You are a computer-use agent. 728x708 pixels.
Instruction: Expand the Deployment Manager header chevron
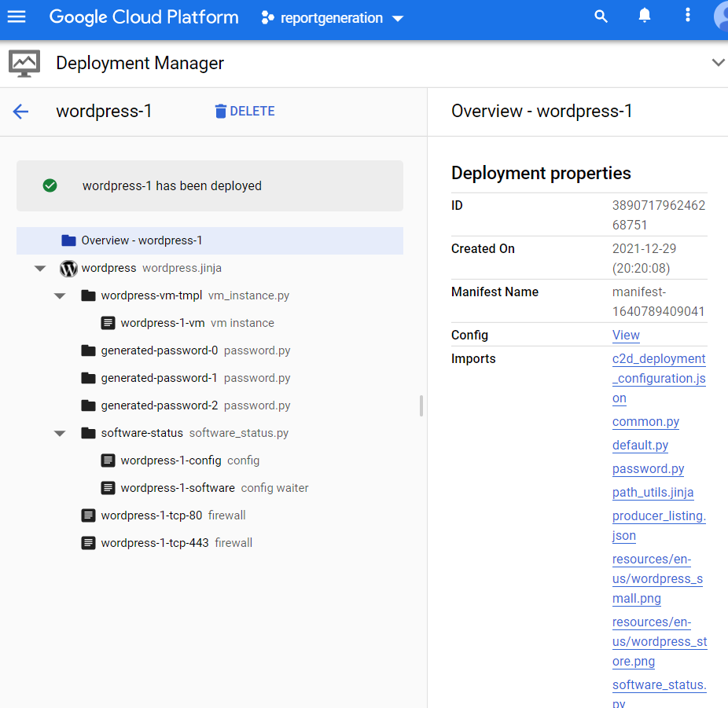point(717,63)
